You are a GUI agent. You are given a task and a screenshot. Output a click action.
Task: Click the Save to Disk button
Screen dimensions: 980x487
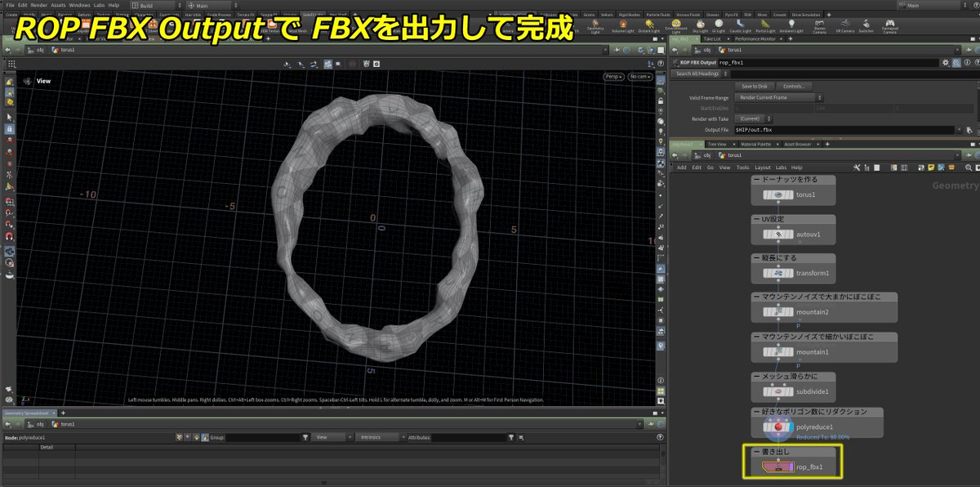(x=754, y=86)
